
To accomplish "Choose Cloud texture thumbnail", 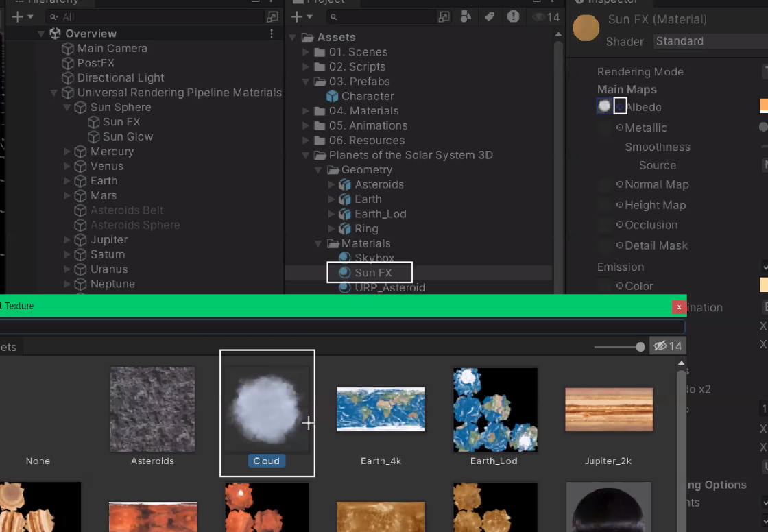I will click(267, 409).
